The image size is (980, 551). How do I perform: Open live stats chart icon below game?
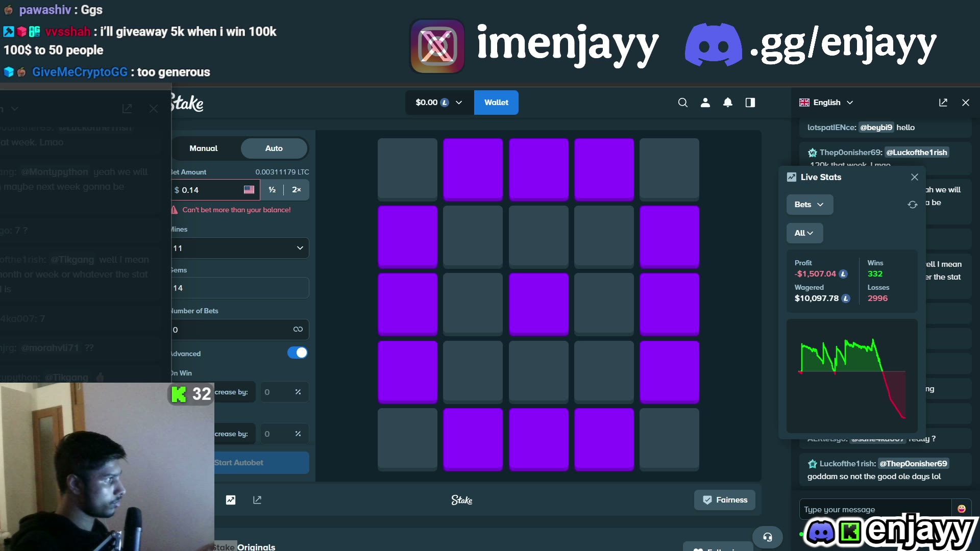tap(231, 500)
